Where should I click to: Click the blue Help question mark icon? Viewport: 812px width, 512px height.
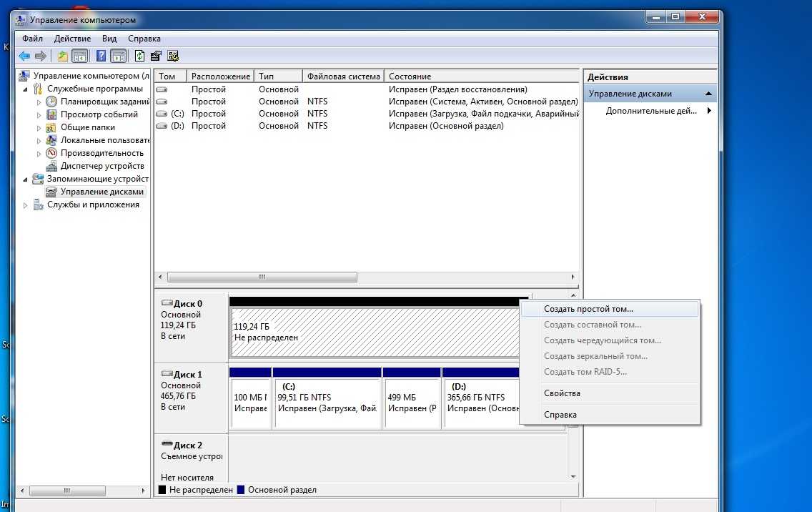coord(101,56)
